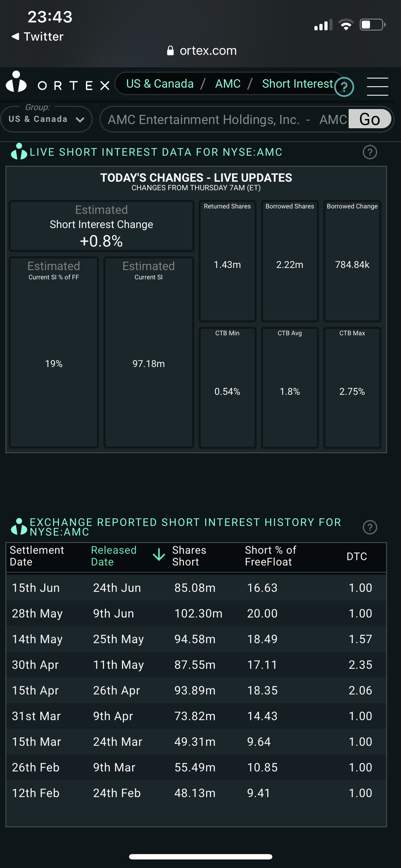Sort the table by DTC column
The width and height of the screenshot is (401, 868).
(356, 557)
